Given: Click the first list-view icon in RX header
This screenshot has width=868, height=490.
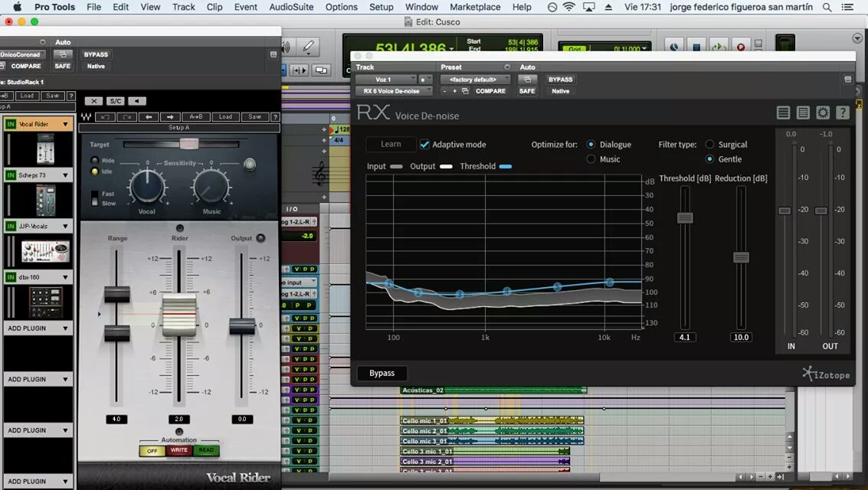Looking at the screenshot, I should click(x=783, y=113).
